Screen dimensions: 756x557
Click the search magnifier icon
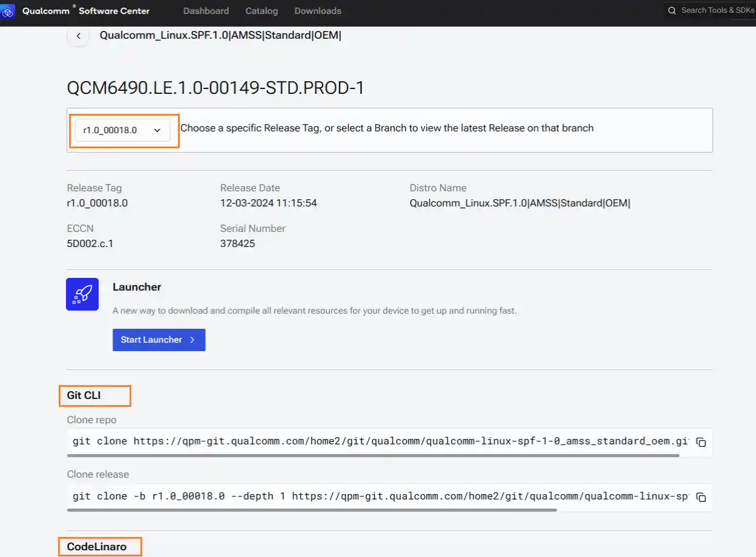[671, 11]
